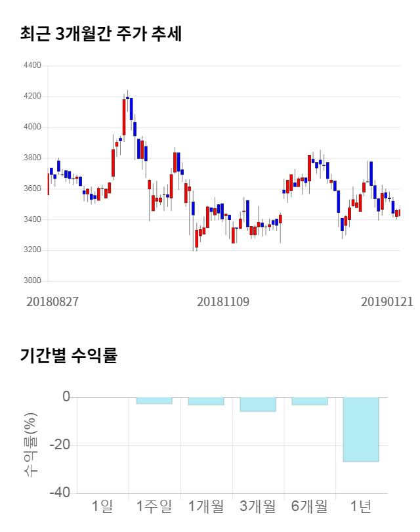
Task: Click the tallest red candlestick near 4200
Action: pyautogui.click(x=123, y=117)
